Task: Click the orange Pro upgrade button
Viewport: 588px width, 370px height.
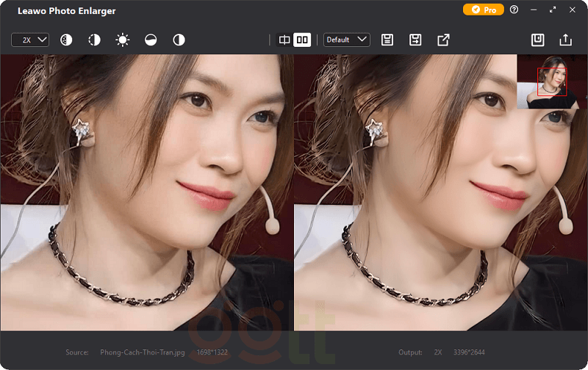Action: click(x=483, y=10)
